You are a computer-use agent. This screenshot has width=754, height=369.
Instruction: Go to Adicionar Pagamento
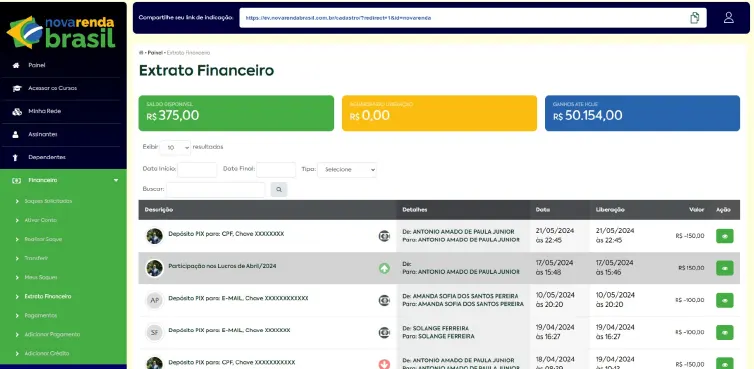tap(52, 334)
